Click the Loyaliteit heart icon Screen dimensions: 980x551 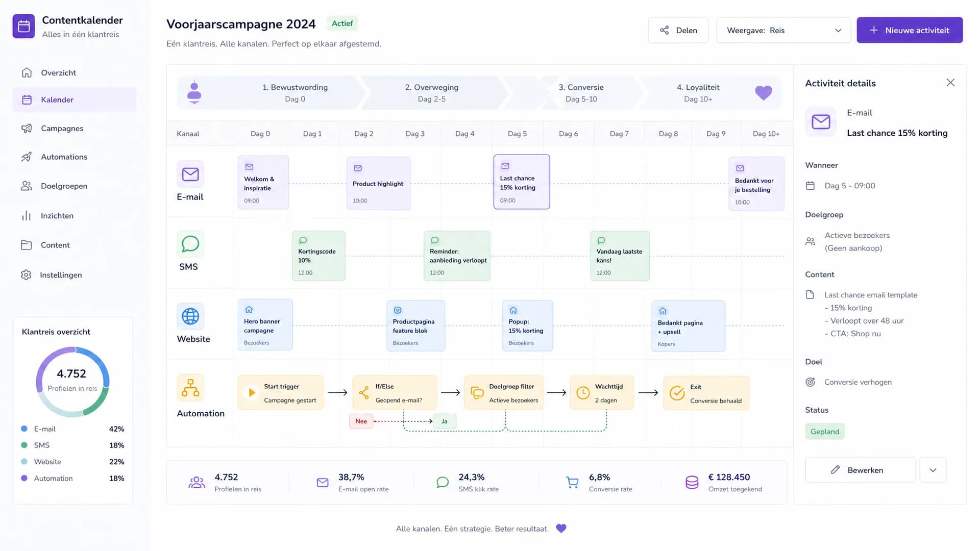click(x=764, y=92)
